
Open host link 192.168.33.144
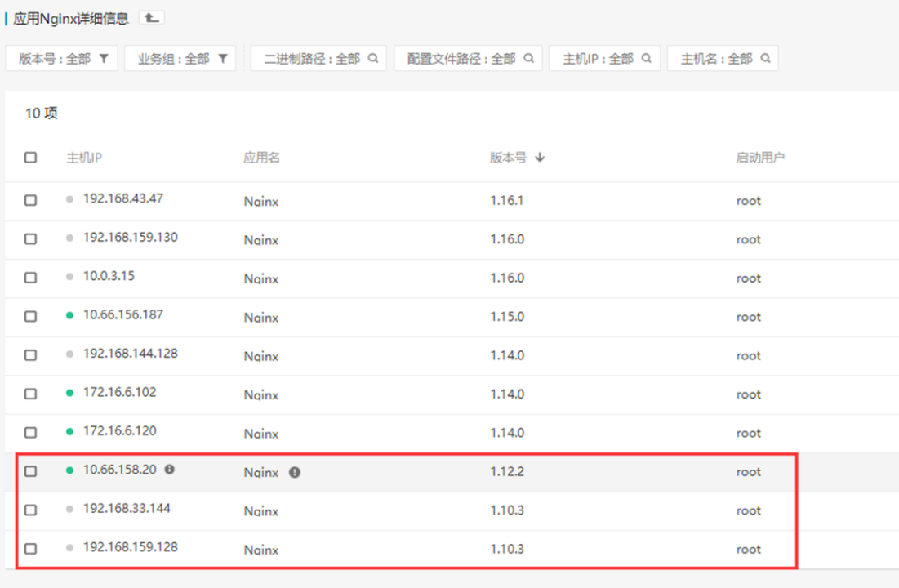[x=127, y=508]
